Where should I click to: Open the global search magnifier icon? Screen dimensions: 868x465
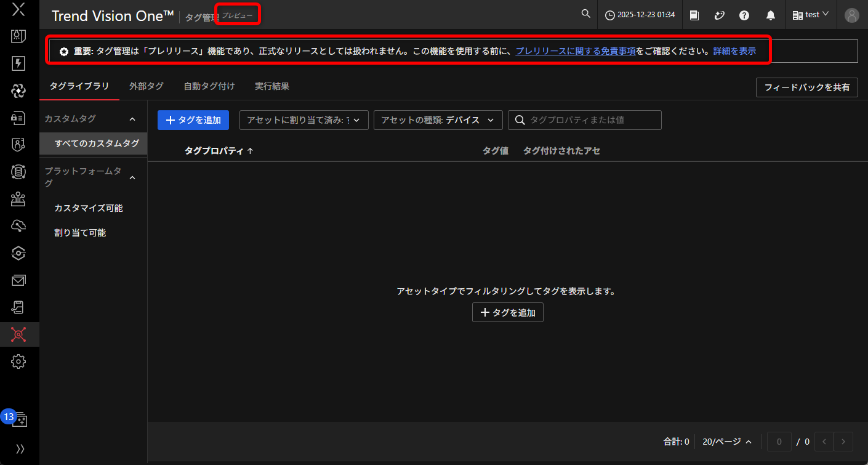tap(585, 14)
